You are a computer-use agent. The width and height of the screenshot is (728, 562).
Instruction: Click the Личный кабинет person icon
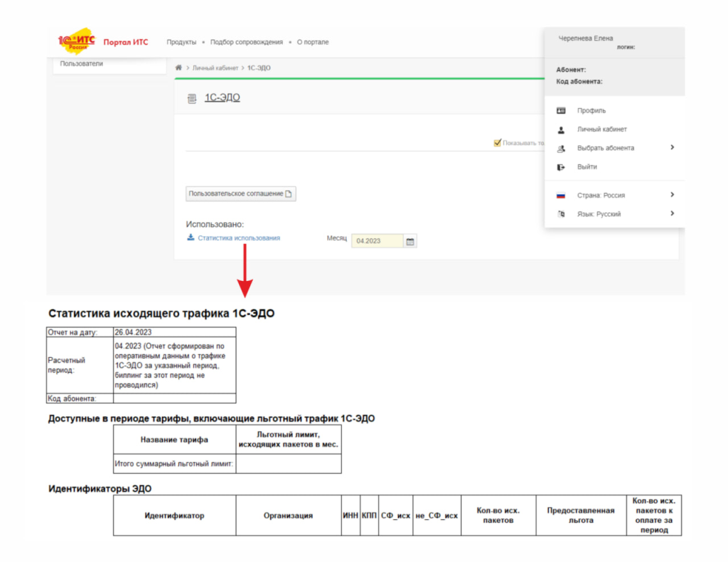(561, 129)
